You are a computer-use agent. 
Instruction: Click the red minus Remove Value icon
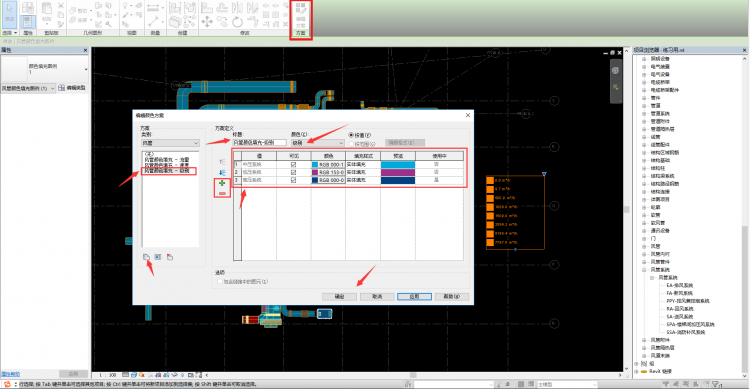coord(222,193)
